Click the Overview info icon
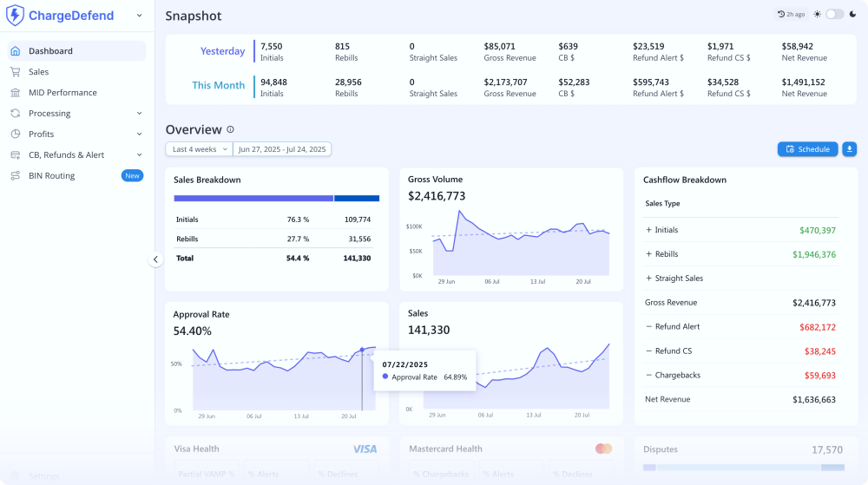This screenshot has height=485, width=868. coord(230,130)
